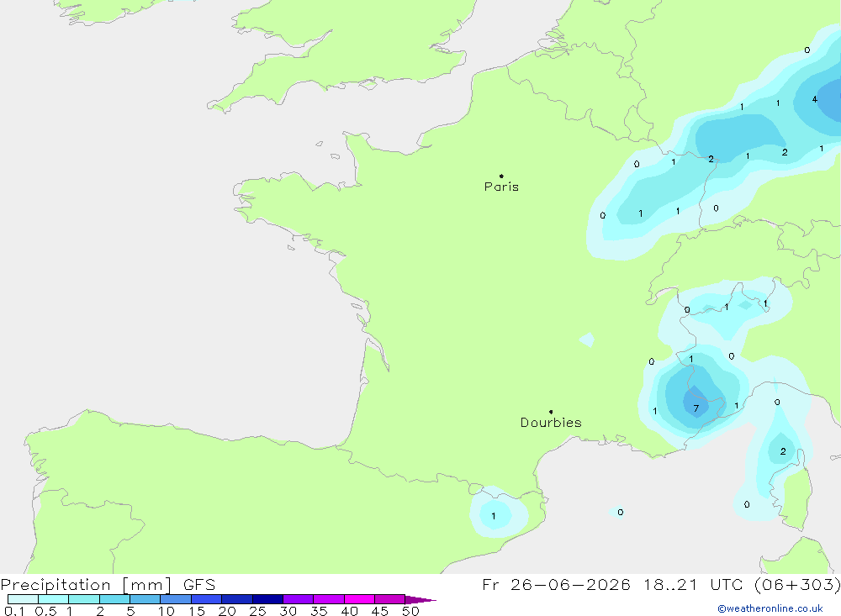Click the Dourbies city label

point(551,423)
